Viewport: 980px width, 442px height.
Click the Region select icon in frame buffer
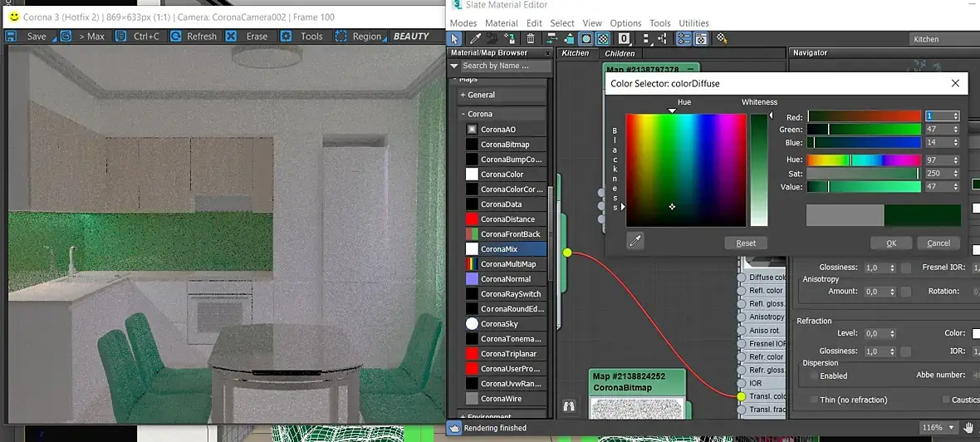pyautogui.click(x=341, y=37)
